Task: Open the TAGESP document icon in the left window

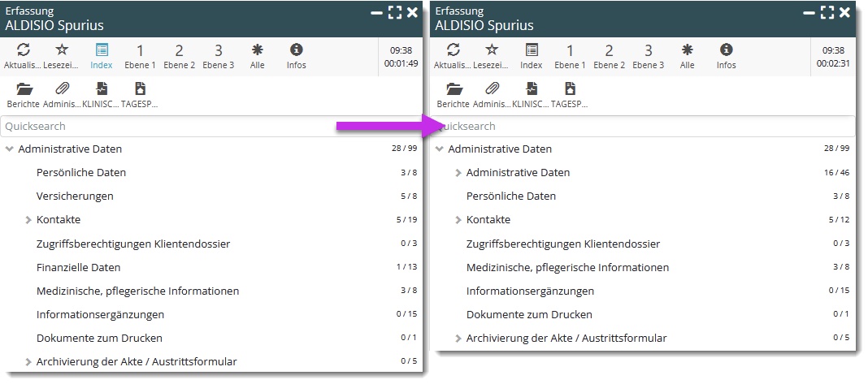Action: [x=140, y=89]
